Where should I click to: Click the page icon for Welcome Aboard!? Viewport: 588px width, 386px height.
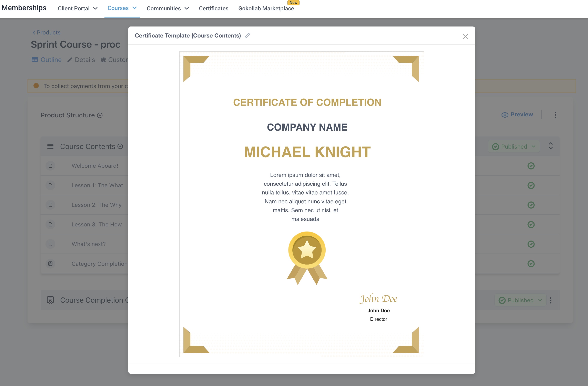tap(50, 166)
